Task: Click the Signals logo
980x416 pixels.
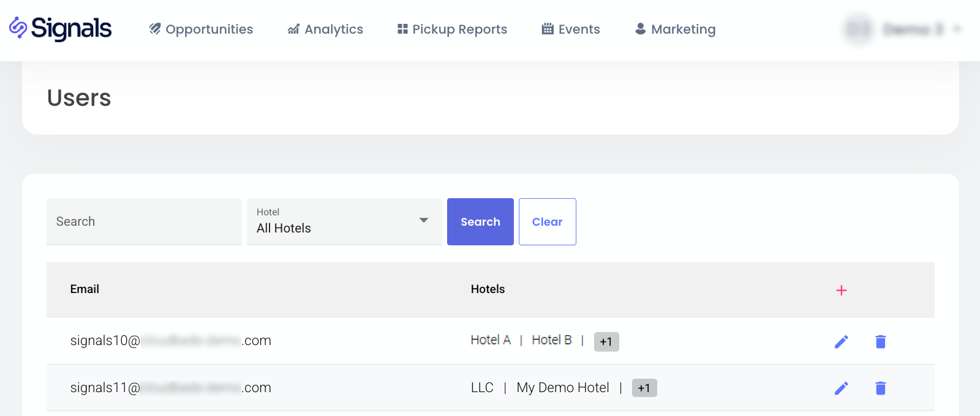Action: pos(60,29)
